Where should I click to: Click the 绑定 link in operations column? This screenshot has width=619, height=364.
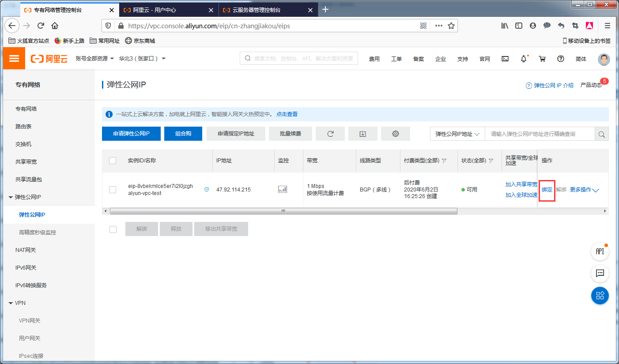coord(547,190)
